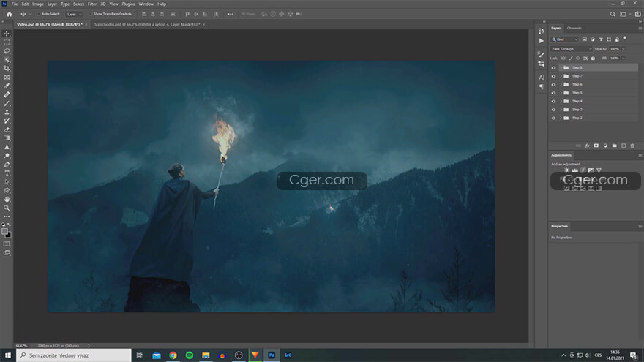The height and width of the screenshot is (362, 644).
Task: Open the layer filter Kind dropdown
Action: click(x=564, y=39)
